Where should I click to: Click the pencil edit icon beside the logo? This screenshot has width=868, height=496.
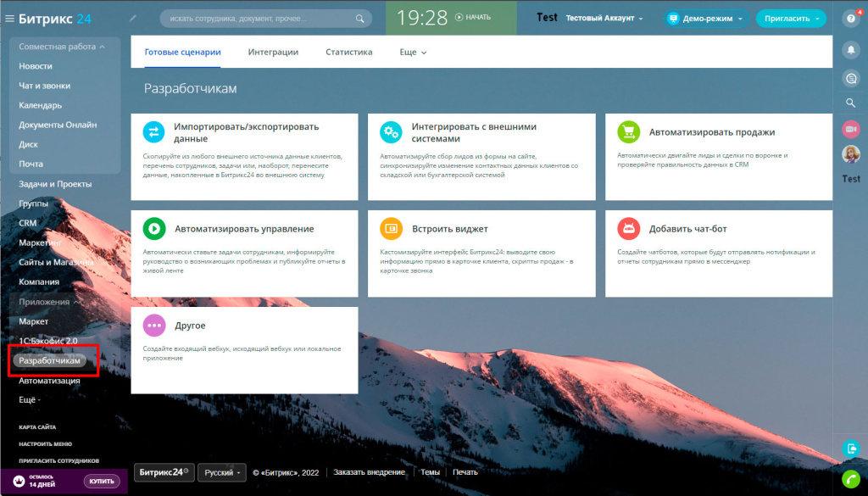[133, 18]
